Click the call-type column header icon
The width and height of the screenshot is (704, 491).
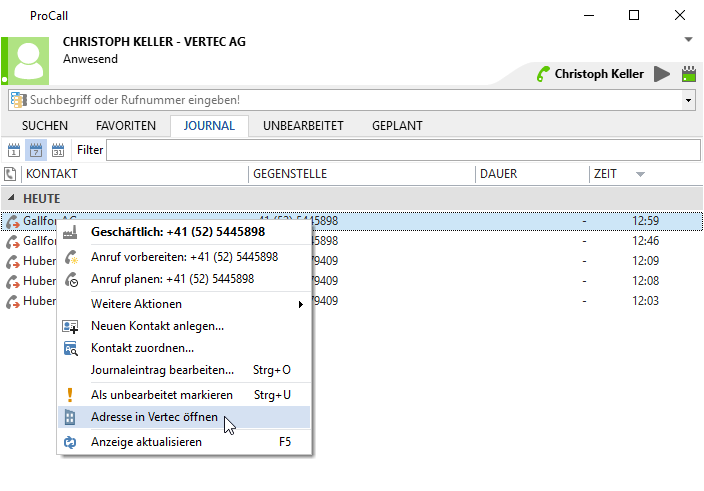tap(10, 174)
